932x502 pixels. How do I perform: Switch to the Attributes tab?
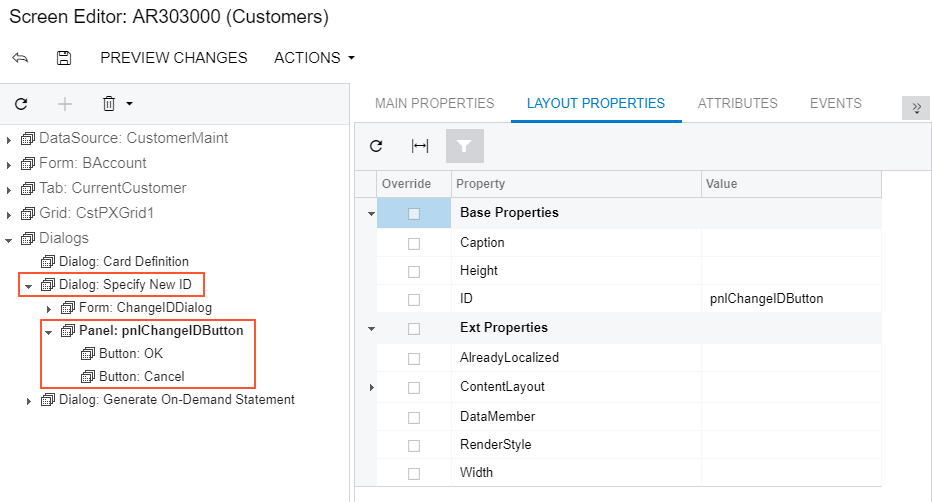click(737, 103)
